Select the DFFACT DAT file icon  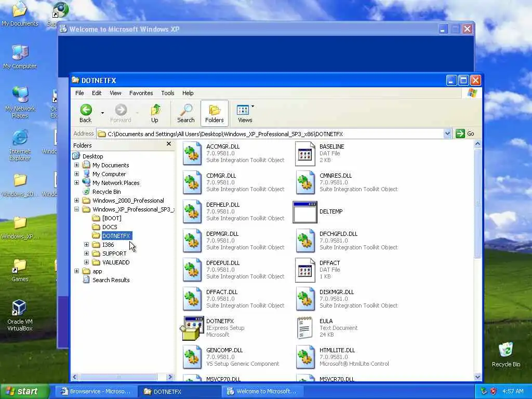304,270
